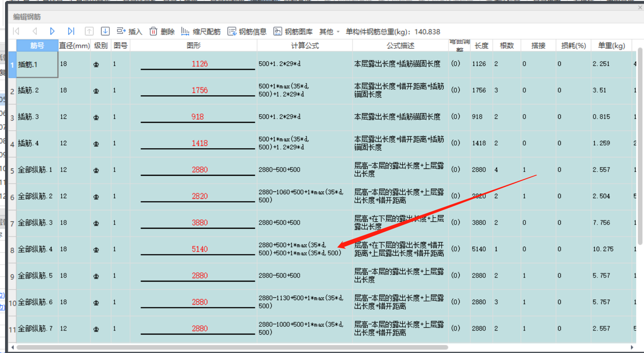
Task: Click 单重 value 1.259
Action: 611,143
